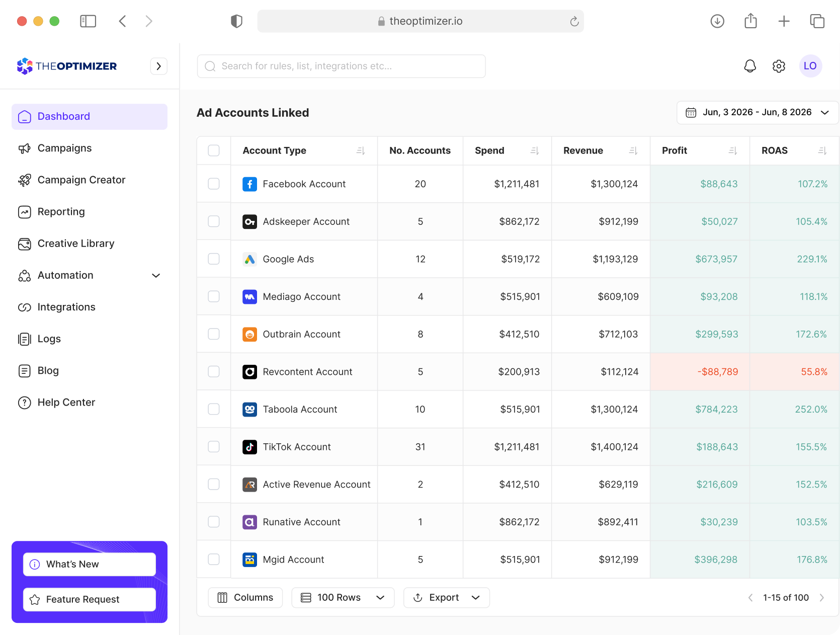Open notifications bell icon
The image size is (840, 635).
750,66
